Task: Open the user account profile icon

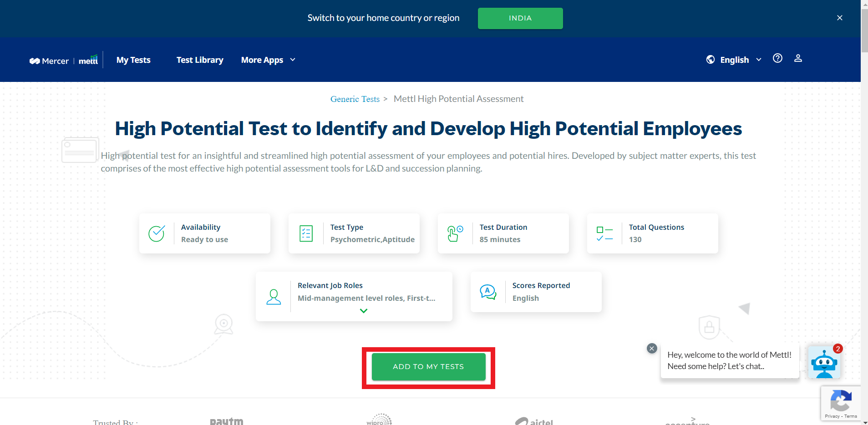Action: [x=798, y=58]
